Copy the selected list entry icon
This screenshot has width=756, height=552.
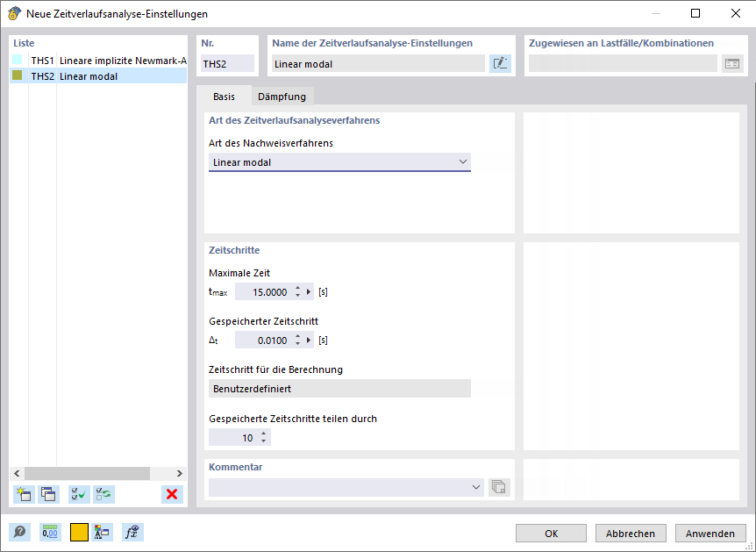[x=48, y=494]
